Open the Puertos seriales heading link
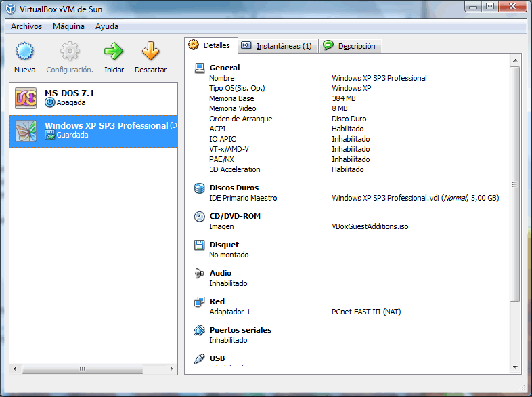Screen dimensions: 532x397 240,330
